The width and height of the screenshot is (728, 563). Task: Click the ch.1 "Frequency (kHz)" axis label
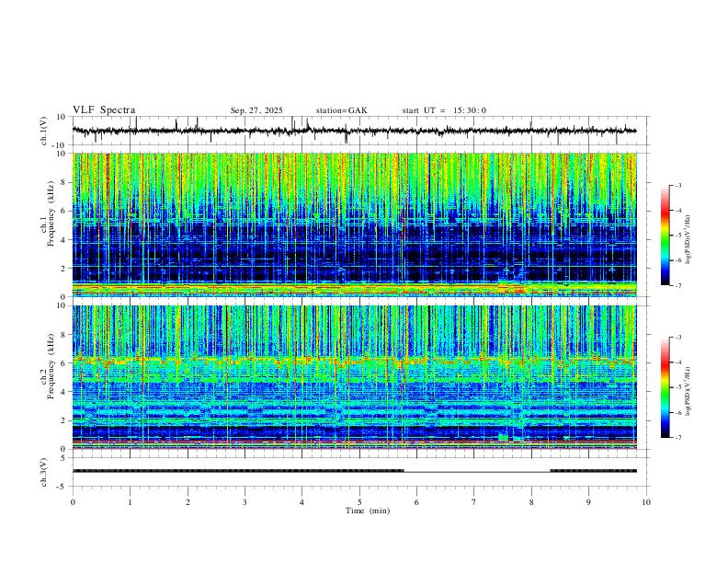(x=51, y=213)
